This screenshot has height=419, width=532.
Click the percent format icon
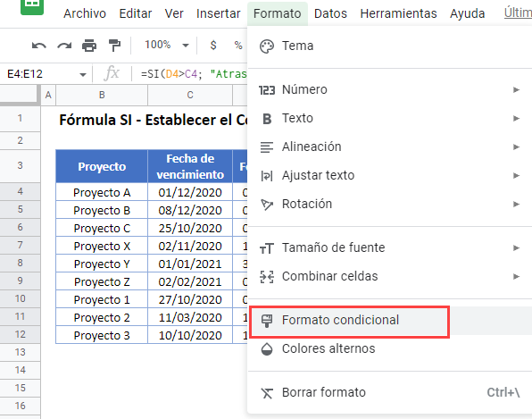(x=238, y=46)
